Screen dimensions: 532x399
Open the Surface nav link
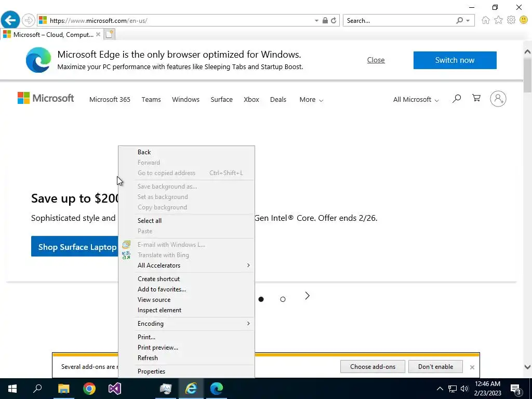coord(221,99)
